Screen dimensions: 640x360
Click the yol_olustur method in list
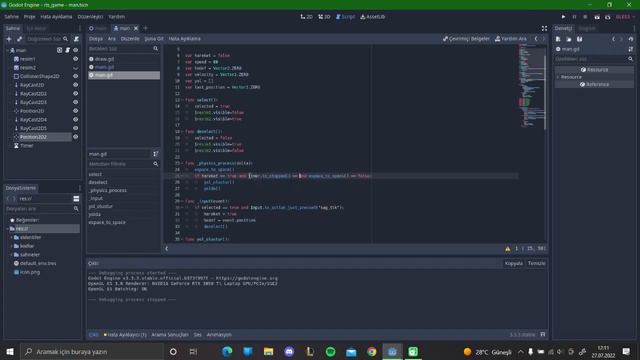(101, 207)
